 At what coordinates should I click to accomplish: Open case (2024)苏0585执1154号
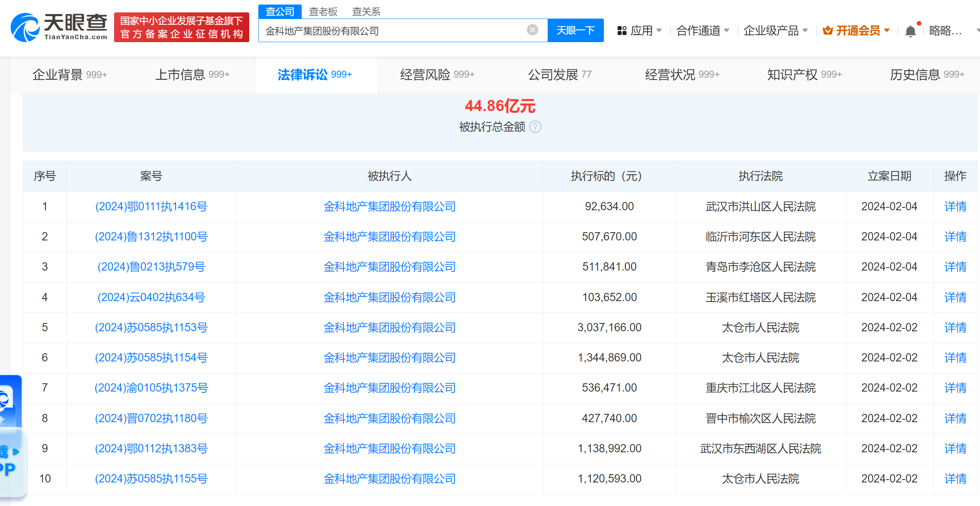coord(151,358)
